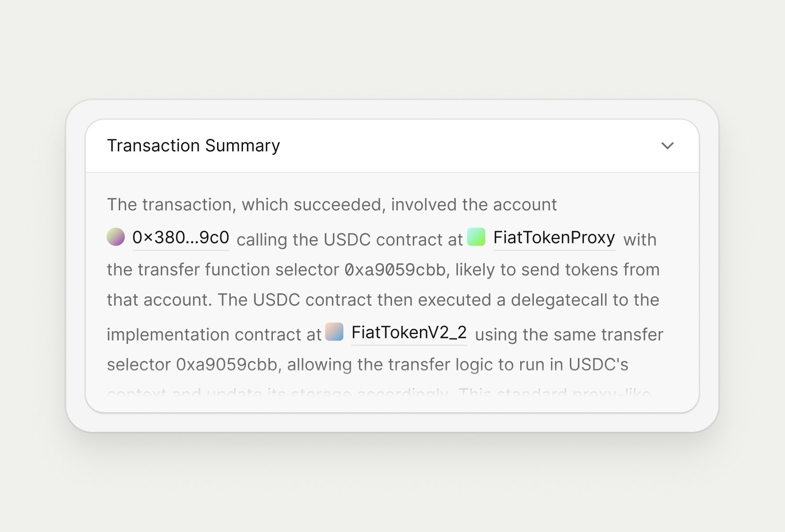Click the gradient avatar icon beside 0x380...9c0
Screen dimensions: 785x532
pyautogui.click(x=115, y=237)
